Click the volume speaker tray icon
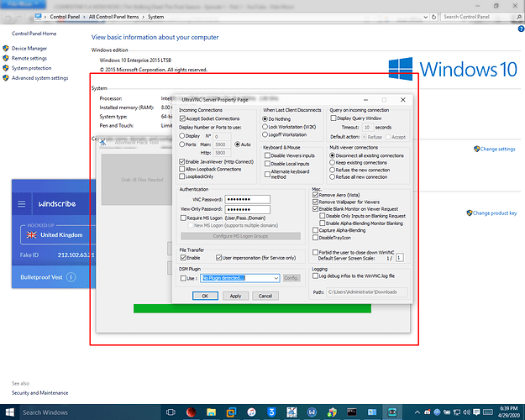The height and width of the screenshot is (420, 525). click(x=466, y=412)
